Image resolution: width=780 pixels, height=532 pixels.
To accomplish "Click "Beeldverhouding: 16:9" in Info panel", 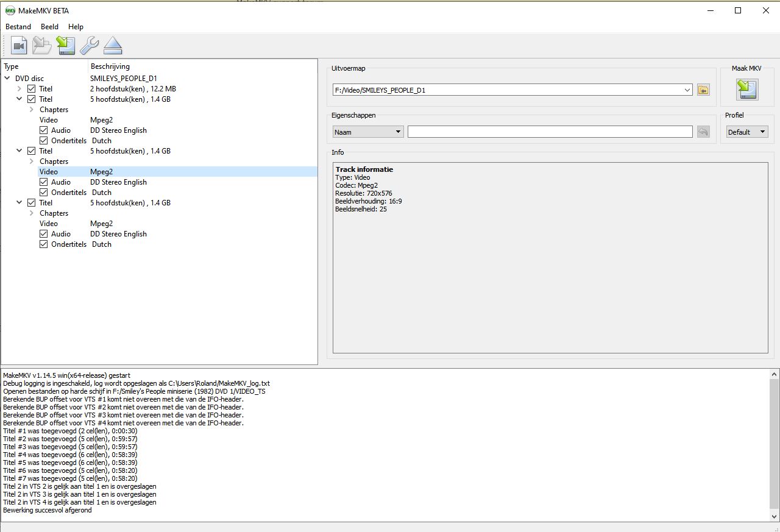I will pyautogui.click(x=369, y=201).
